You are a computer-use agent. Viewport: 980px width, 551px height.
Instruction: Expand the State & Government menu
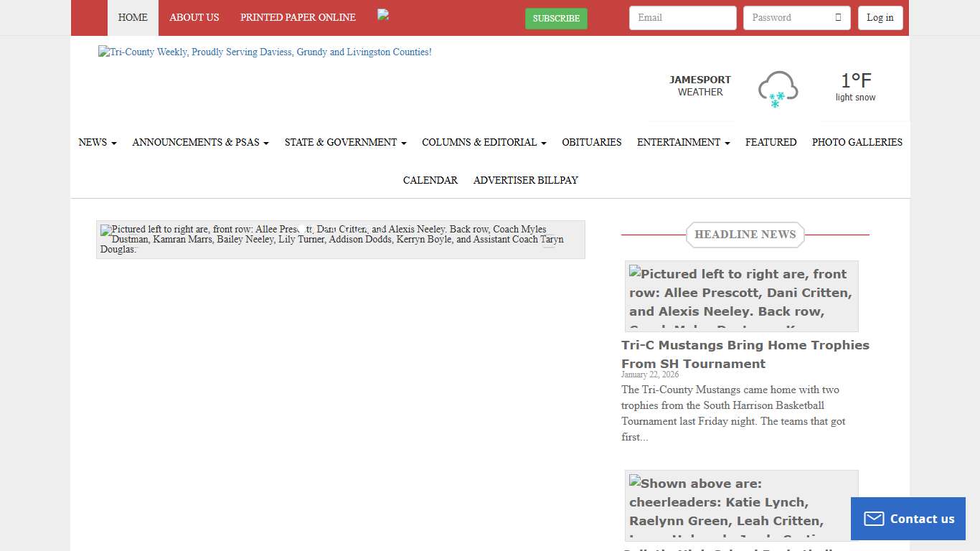[345, 142]
